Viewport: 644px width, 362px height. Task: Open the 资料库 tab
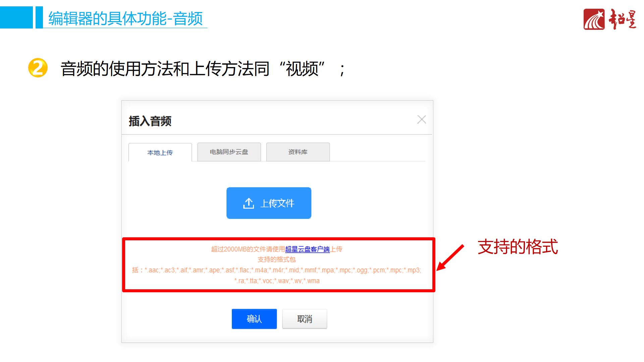(298, 152)
